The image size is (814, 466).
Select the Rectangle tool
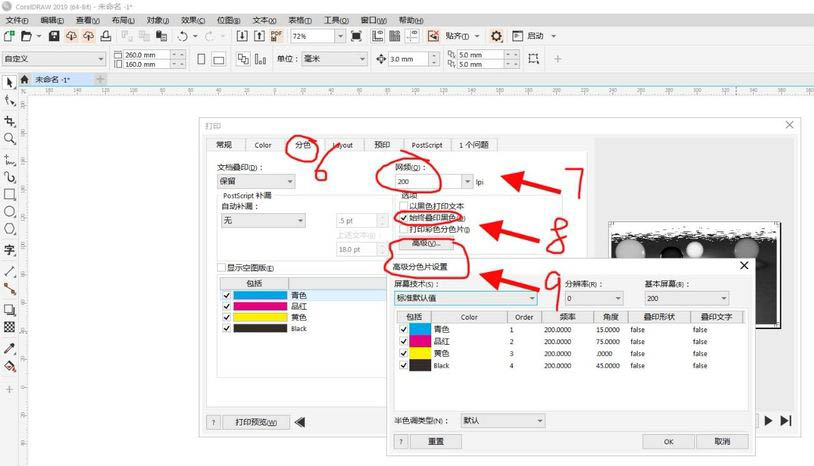[x=9, y=195]
